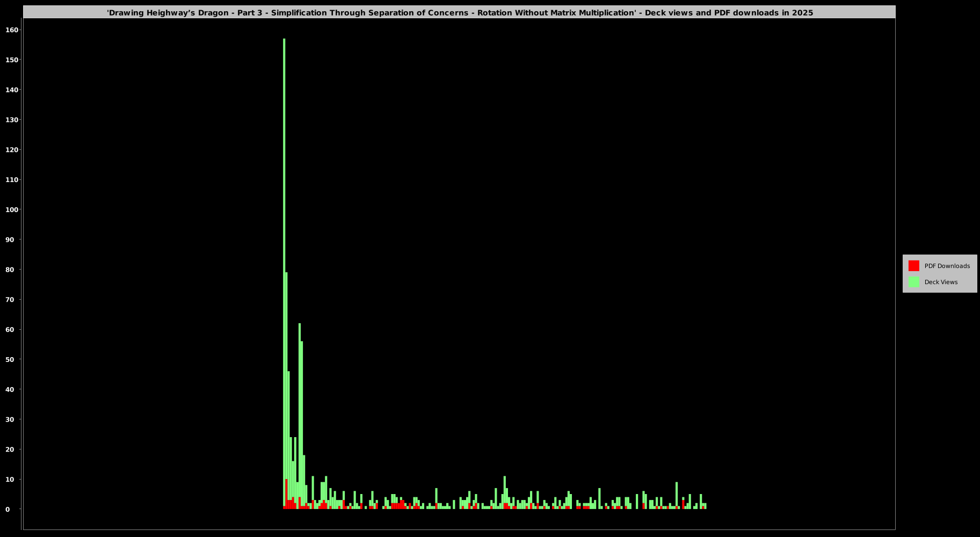980x537 pixels.
Task: Select the PDF Downloads legend label
Action: coord(947,266)
